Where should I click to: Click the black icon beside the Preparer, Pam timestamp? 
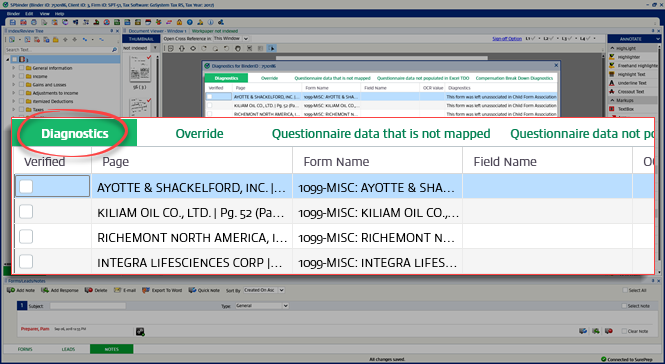coord(140,332)
